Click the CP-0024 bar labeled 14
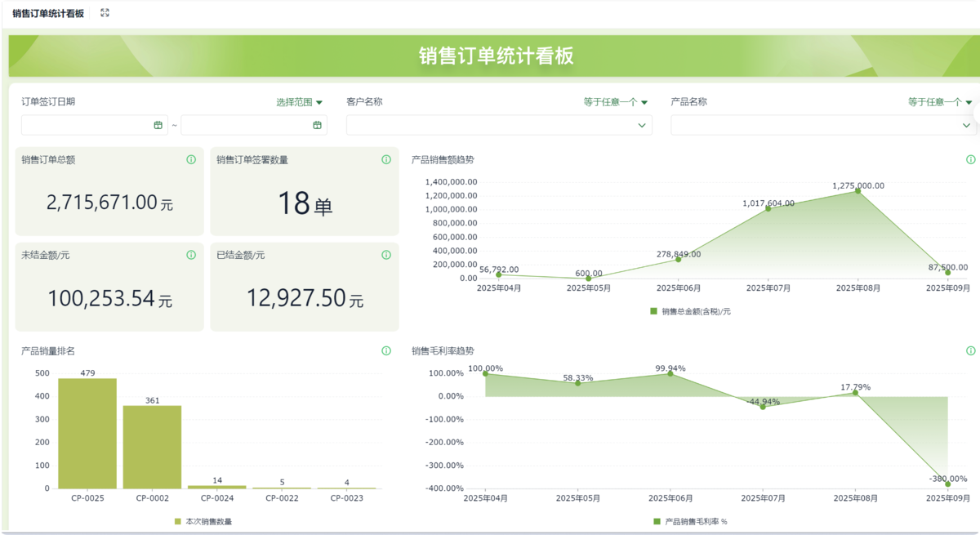Screen dimensions: 980x535 pyautogui.click(x=217, y=487)
